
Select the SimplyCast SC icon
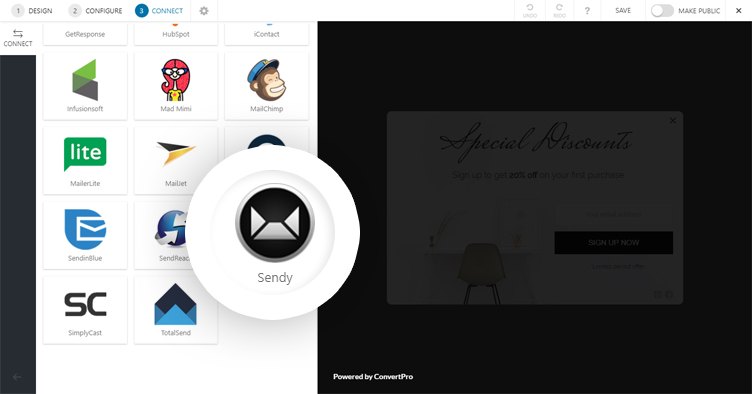tap(85, 304)
